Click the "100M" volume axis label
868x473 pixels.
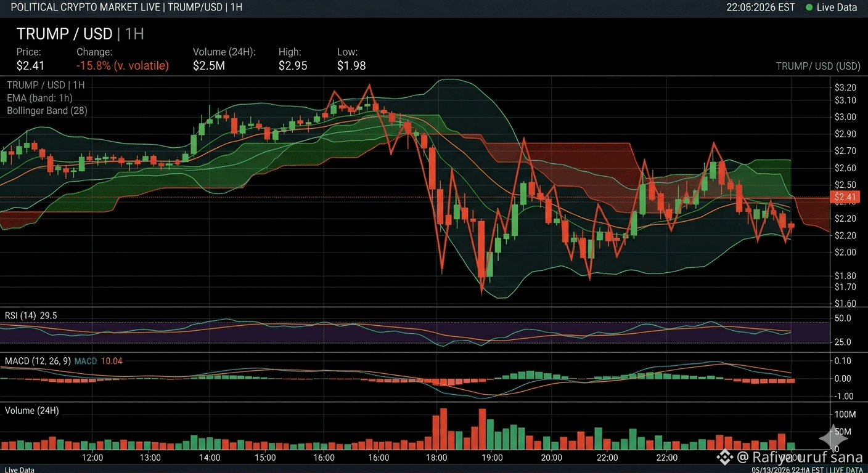click(845, 414)
